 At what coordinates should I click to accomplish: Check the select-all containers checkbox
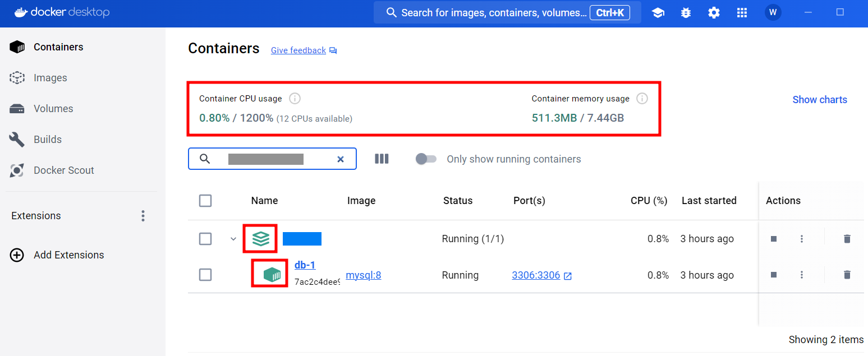click(205, 201)
